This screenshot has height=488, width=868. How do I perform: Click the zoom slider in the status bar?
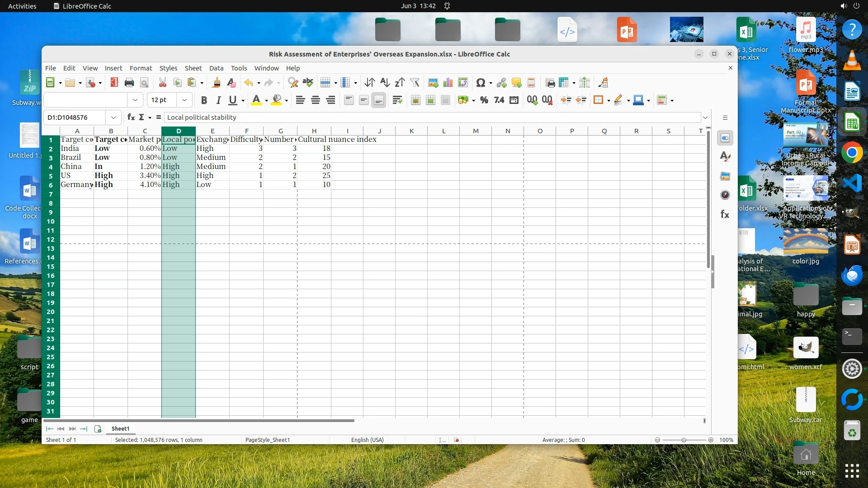tap(684, 440)
